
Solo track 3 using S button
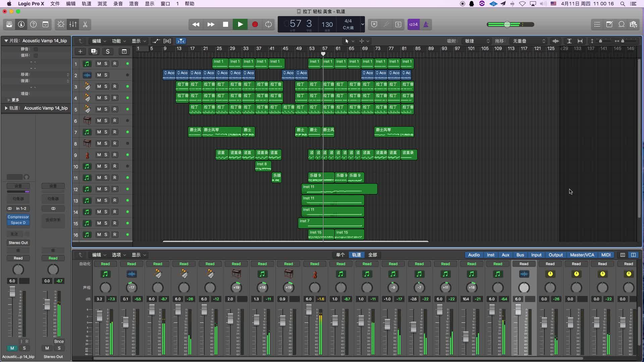pos(105,86)
